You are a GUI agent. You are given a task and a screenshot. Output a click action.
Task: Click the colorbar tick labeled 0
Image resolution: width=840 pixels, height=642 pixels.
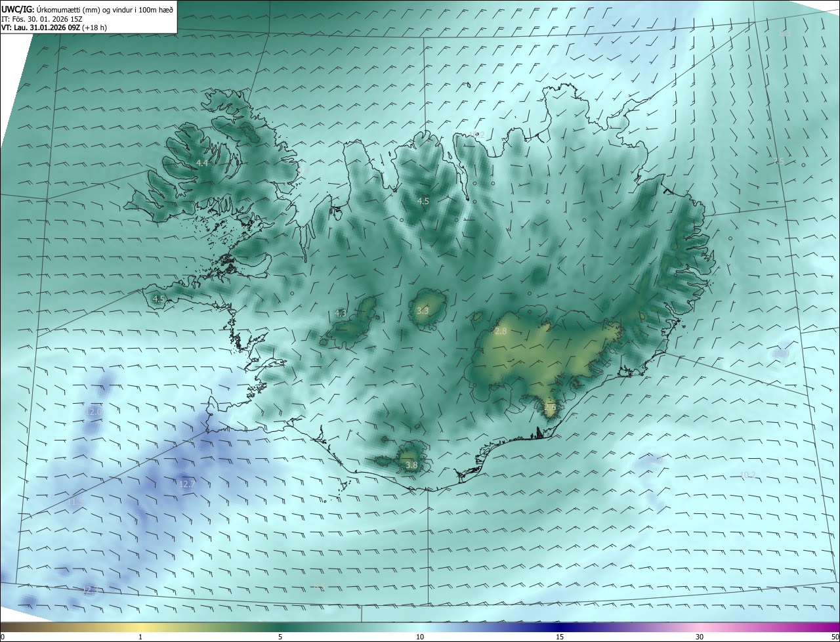(x=3, y=637)
